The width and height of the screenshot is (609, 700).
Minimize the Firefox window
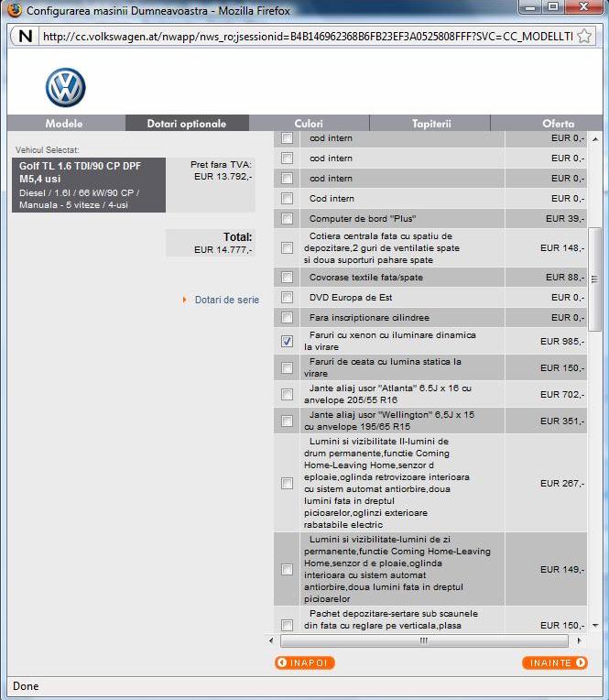530,6
